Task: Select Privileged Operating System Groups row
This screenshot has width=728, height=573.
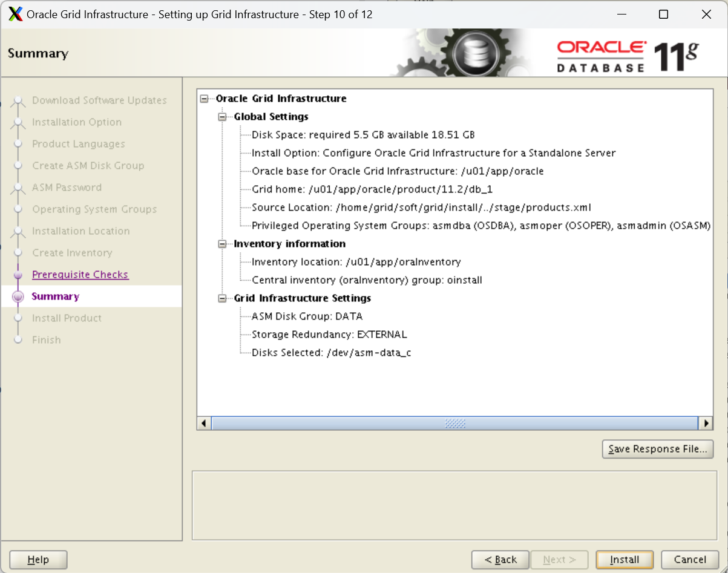Action: tap(481, 226)
